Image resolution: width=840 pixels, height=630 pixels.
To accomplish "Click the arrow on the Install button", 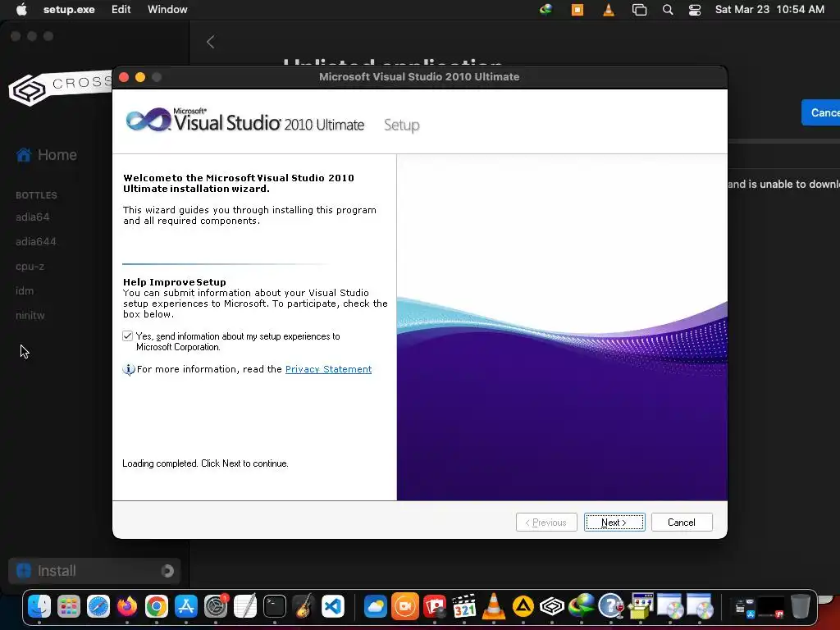I will [167, 571].
